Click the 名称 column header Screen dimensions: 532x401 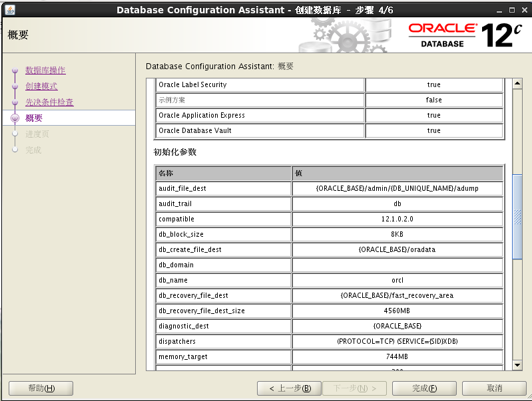point(223,173)
